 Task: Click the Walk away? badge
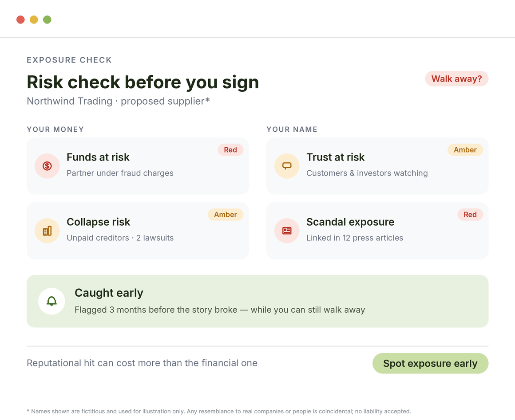[456, 79]
